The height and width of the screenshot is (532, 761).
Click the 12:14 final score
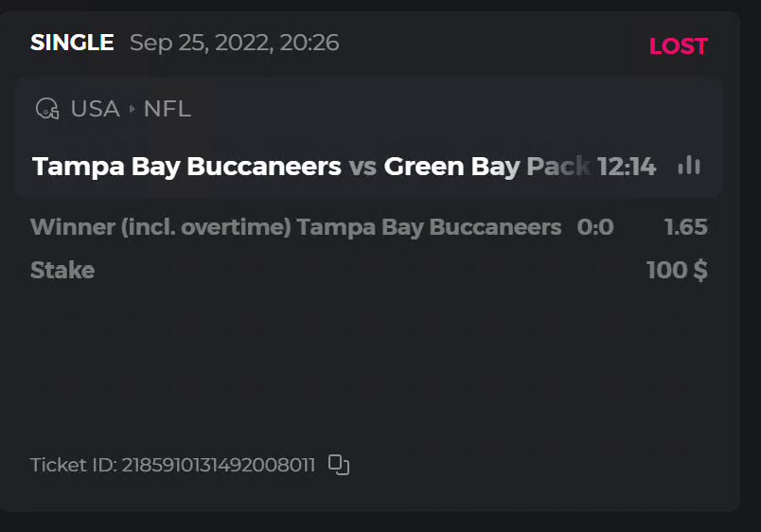tap(627, 167)
